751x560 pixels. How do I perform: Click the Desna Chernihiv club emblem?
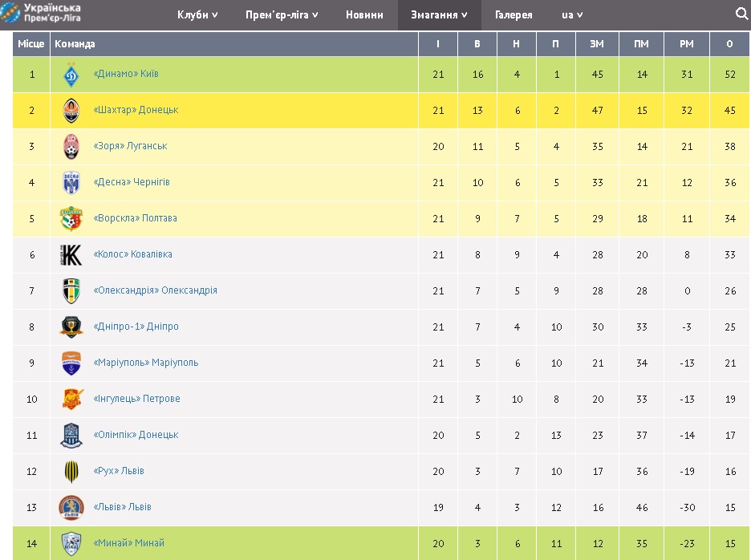tap(71, 183)
